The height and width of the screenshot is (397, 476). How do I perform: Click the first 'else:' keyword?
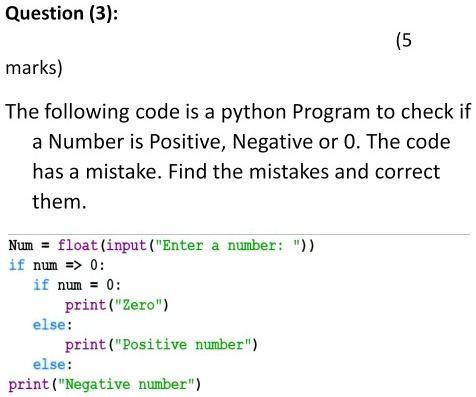coord(52,325)
